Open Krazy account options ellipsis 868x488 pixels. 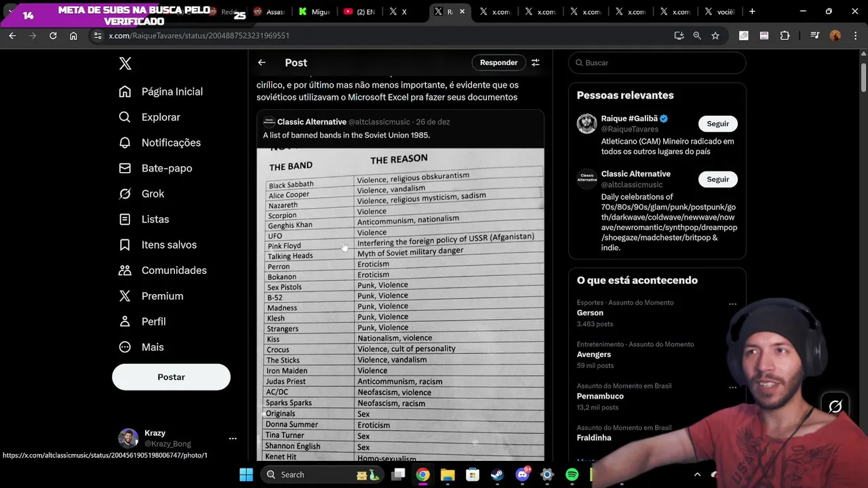click(x=233, y=439)
